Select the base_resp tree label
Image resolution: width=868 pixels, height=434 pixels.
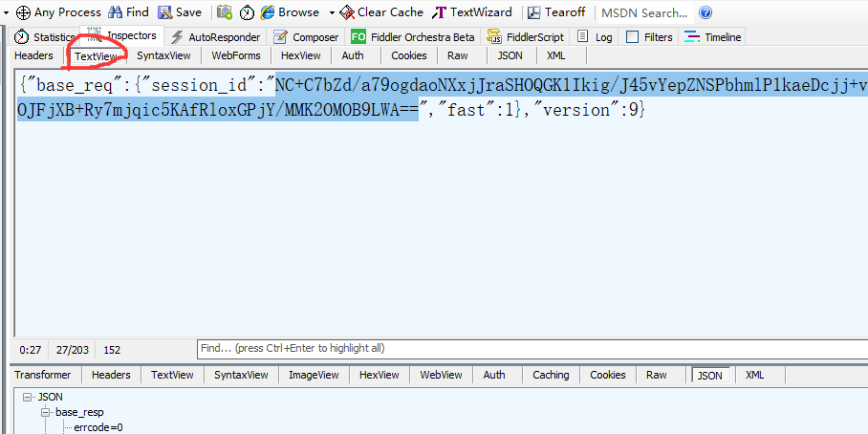click(79, 412)
